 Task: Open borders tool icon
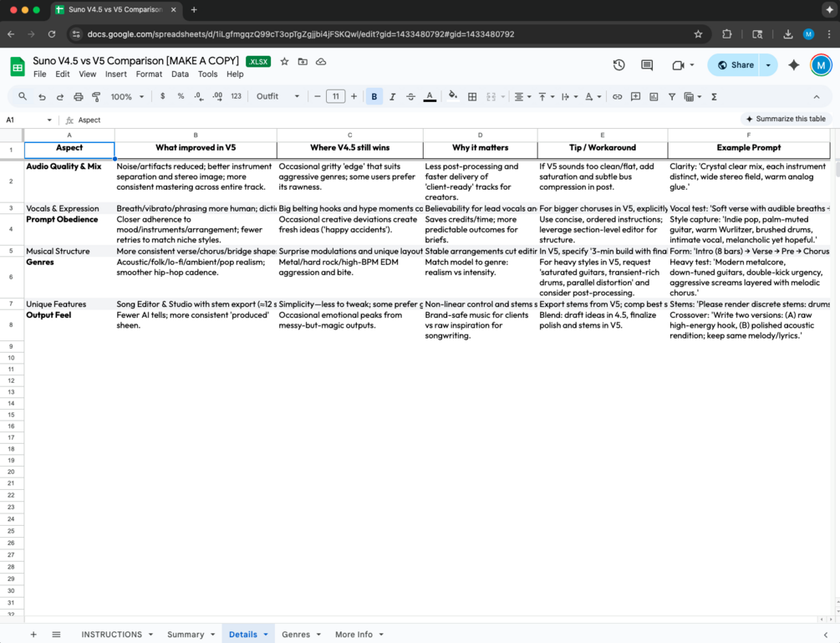(472, 97)
